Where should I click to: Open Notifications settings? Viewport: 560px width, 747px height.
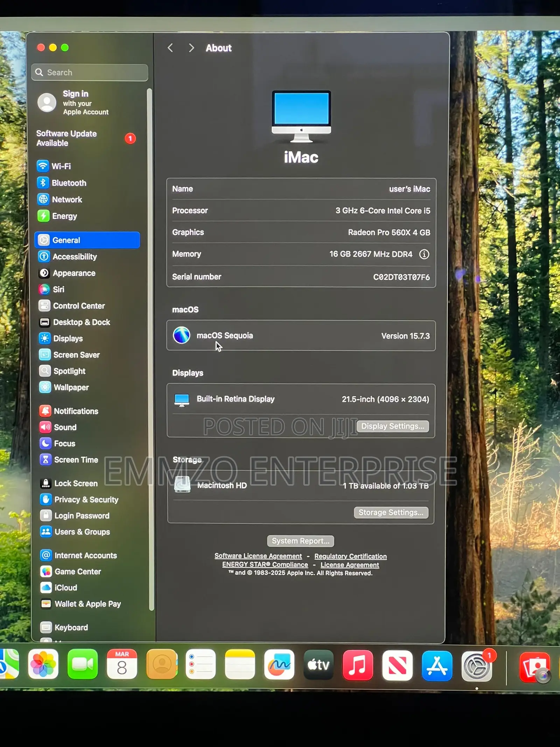(69, 411)
